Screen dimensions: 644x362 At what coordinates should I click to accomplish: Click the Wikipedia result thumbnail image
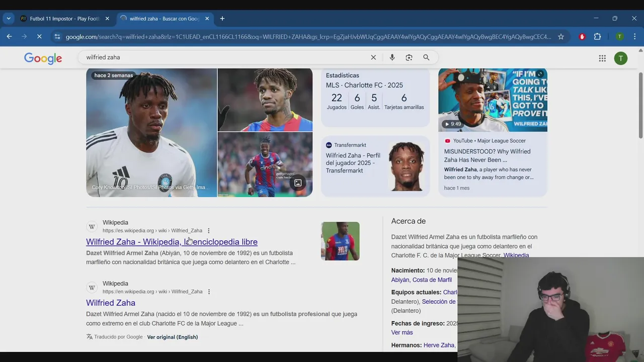click(x=340, y=241)
